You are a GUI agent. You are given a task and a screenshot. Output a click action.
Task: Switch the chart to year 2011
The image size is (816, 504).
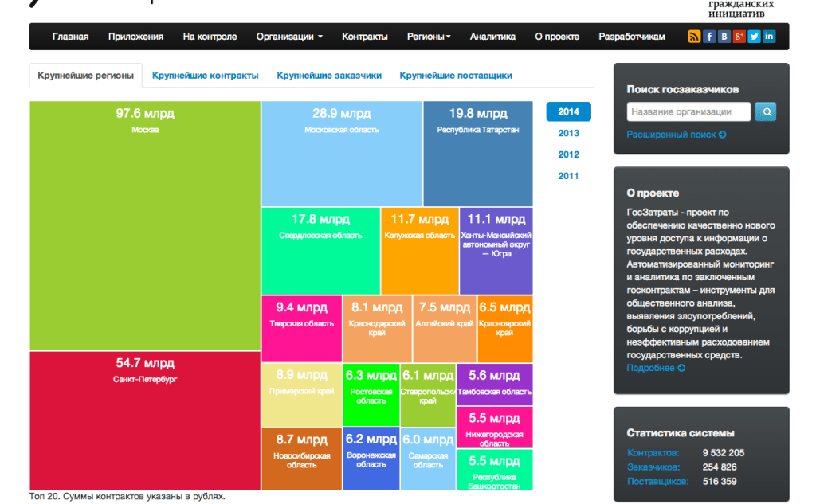pos(568,177)
